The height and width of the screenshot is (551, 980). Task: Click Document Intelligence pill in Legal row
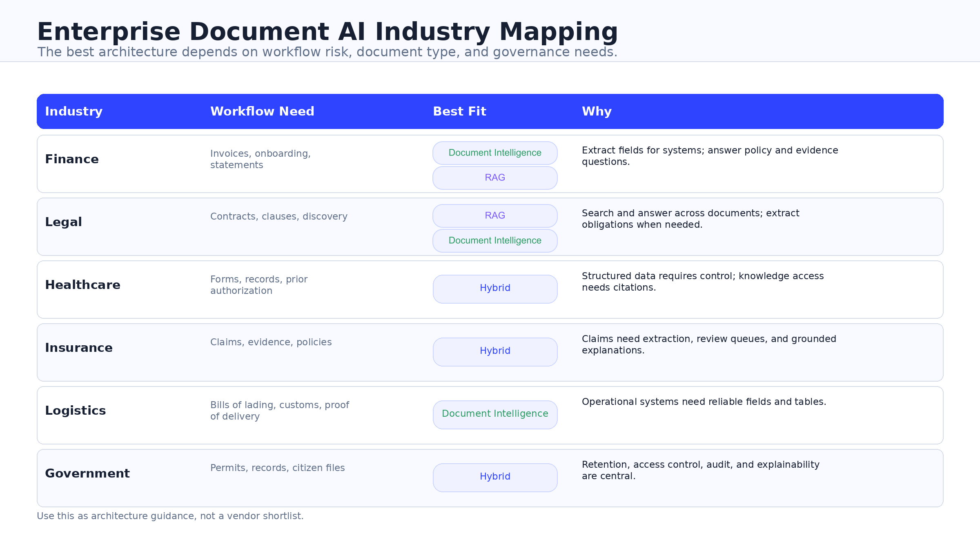click(x=495, y=241)
